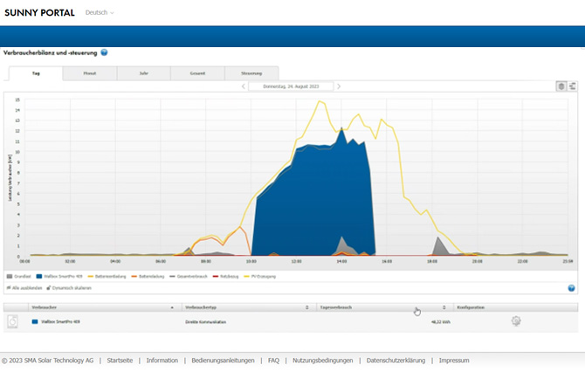Open the Impressum footer link
Viewport: 585px width, 392px height.
[x=454, y=361]
